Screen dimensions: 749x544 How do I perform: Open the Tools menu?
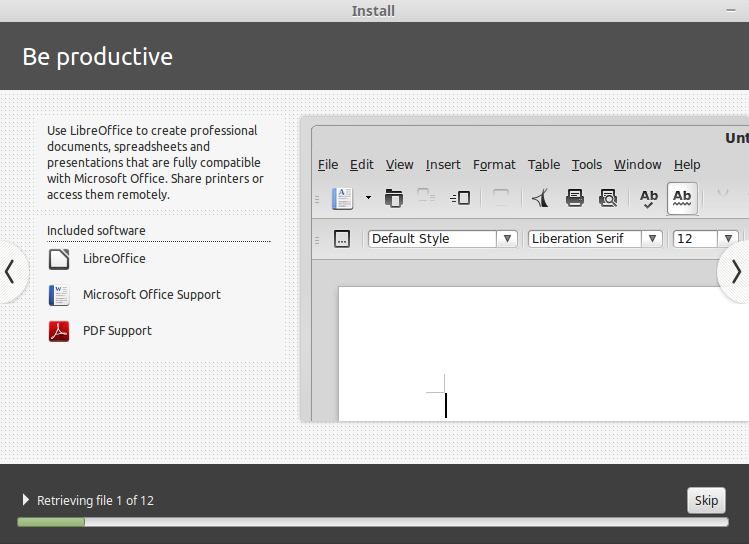tap(587, 165)
